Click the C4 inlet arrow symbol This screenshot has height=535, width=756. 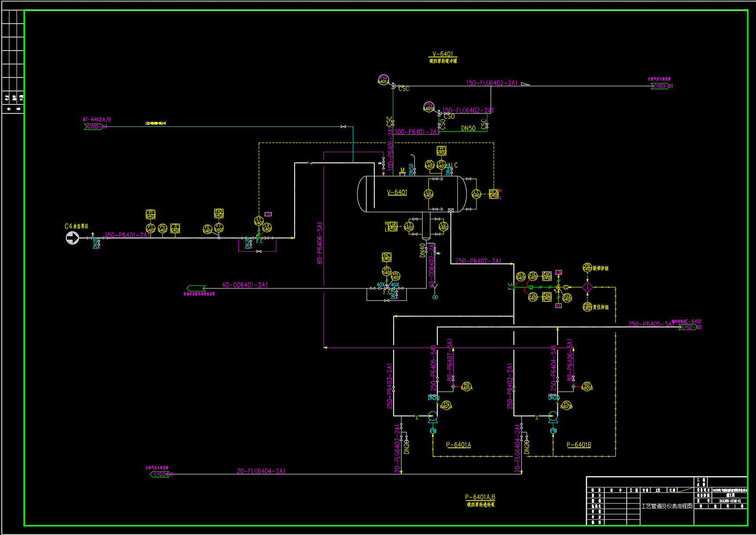(73, 238)
